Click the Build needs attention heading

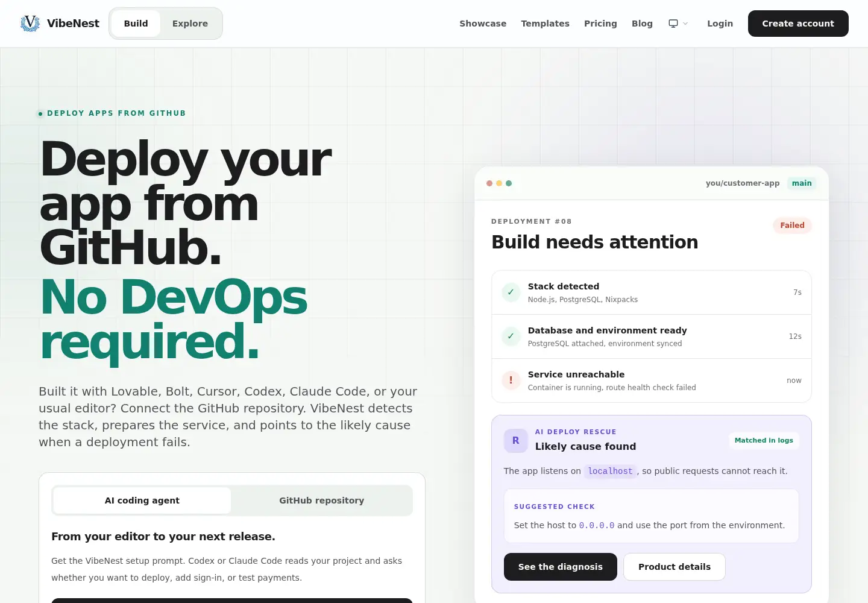click(595, 242)
